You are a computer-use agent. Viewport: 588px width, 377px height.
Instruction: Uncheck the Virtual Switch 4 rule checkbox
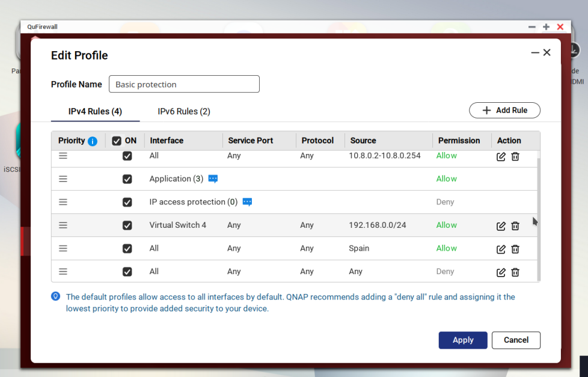pos(127,225)
